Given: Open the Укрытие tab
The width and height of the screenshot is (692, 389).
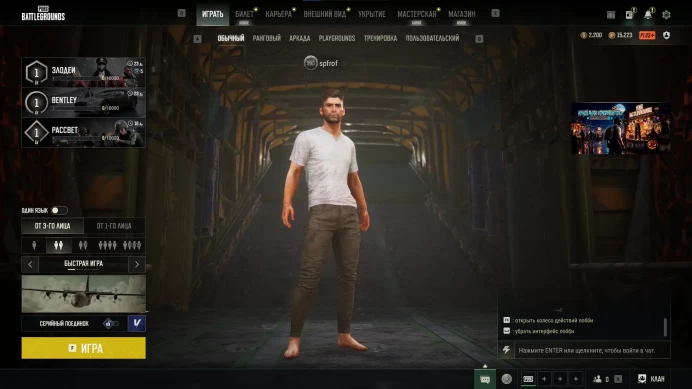Looking at the screenshot, I should point(372,14).
